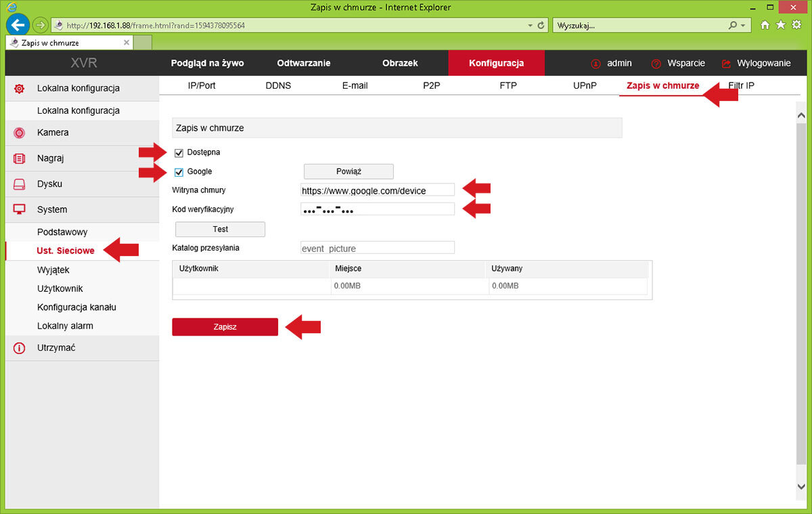Switch to the FTP tab

click(508, 86)
